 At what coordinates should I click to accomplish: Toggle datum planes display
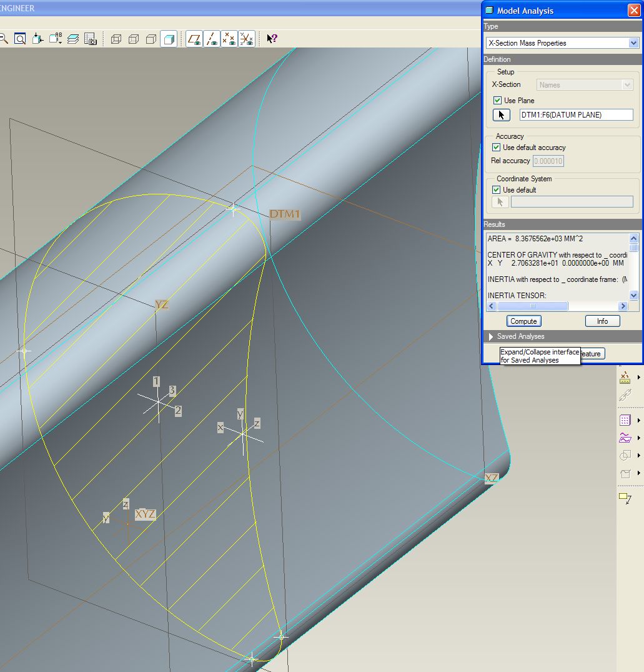pyautogui.click(x=194, y=39)
